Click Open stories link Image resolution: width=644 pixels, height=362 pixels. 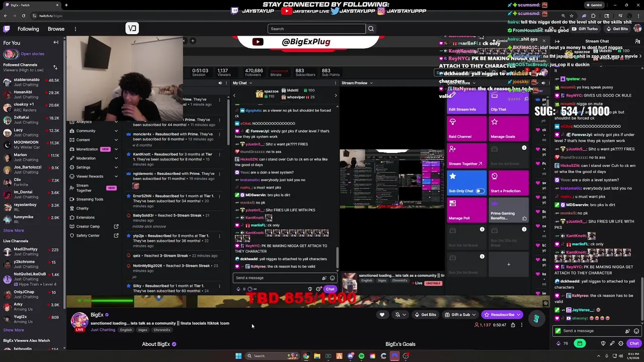pyautogui.click(x=32, y=54)
